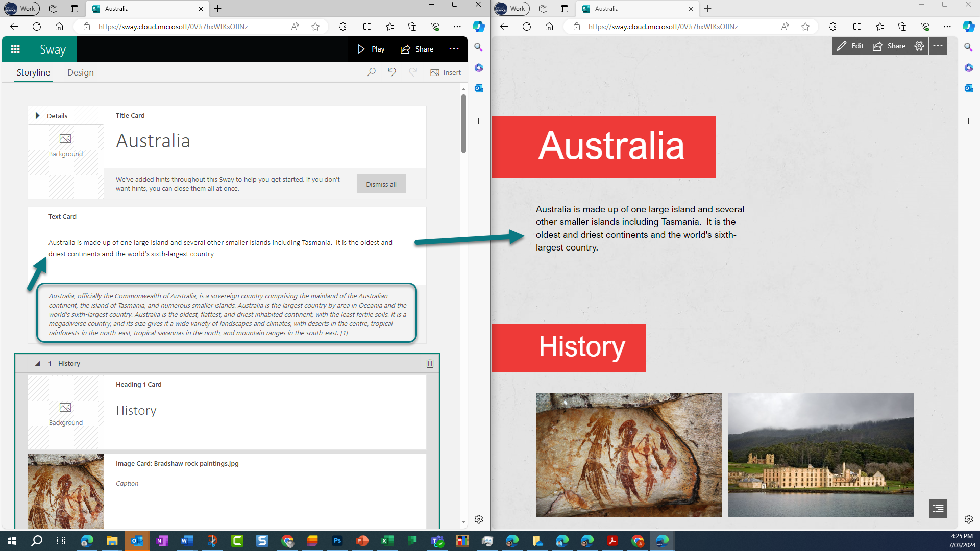Click the History heading text field
Viewport: 980px width, 551px height.
coord(136,410)
